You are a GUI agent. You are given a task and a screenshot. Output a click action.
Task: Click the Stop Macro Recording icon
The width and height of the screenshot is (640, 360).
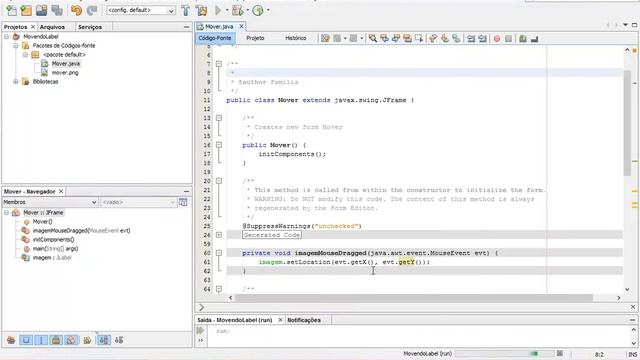click(x=508, y=38)
